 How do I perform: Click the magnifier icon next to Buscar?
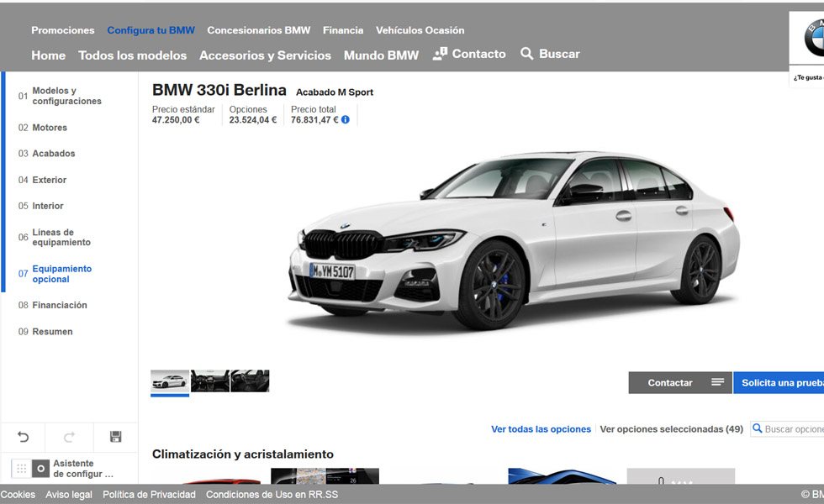[x=527, y=54]
